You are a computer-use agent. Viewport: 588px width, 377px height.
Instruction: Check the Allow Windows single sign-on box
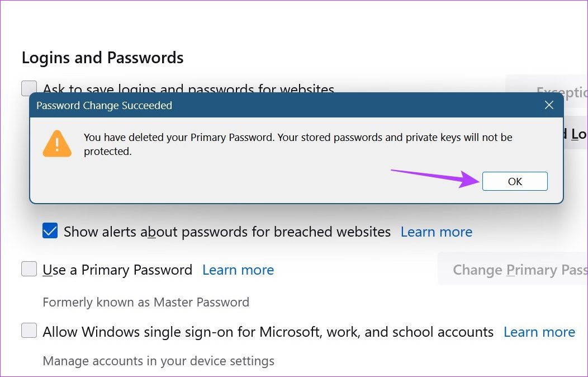pos(29,331)
